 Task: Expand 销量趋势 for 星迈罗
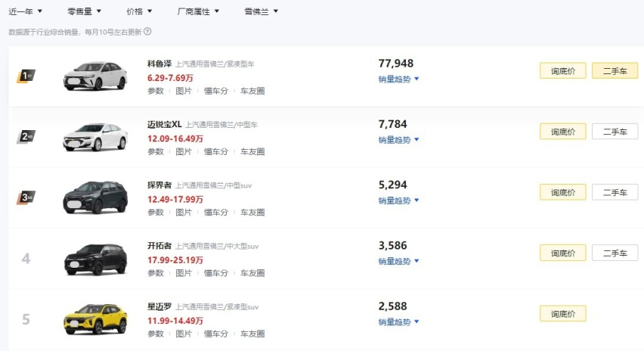(398, 321)
